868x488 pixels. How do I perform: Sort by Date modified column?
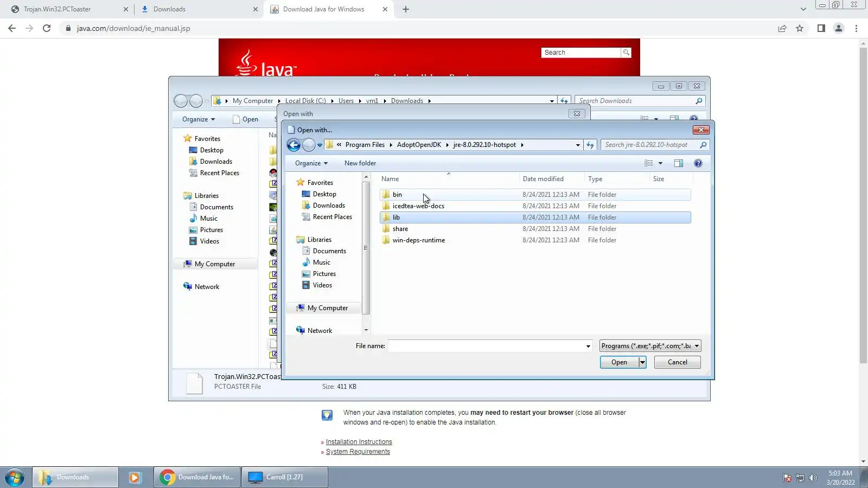(x=551, y=179)
